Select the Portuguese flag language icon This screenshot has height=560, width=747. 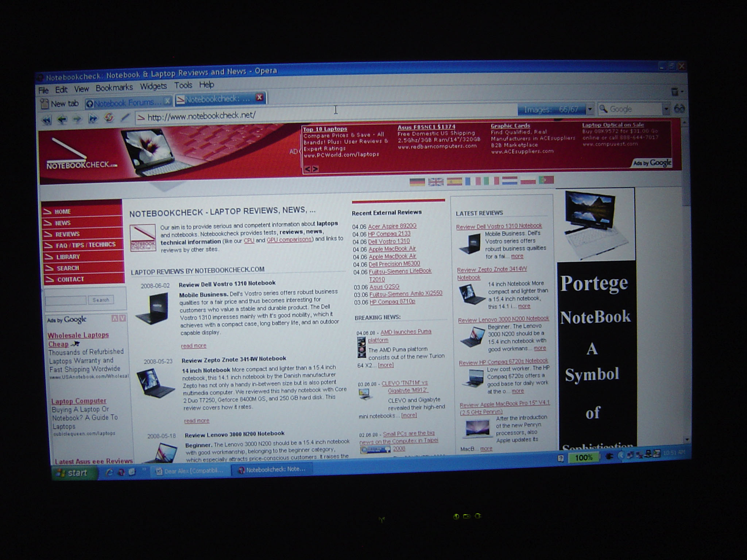click(546, 179)
